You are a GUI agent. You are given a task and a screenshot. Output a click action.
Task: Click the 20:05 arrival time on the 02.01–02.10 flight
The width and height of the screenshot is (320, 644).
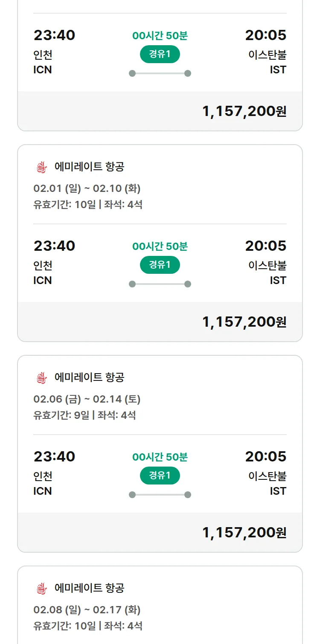click(265, 246)
